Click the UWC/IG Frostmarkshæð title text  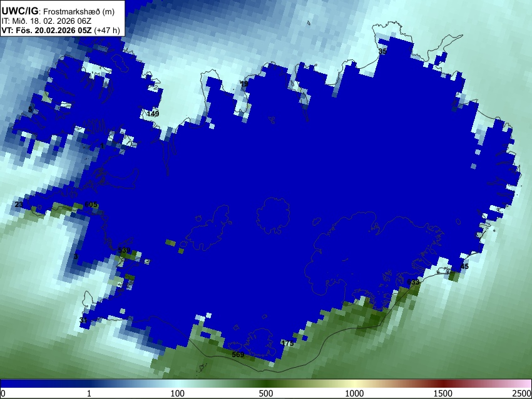coord(58,11)
